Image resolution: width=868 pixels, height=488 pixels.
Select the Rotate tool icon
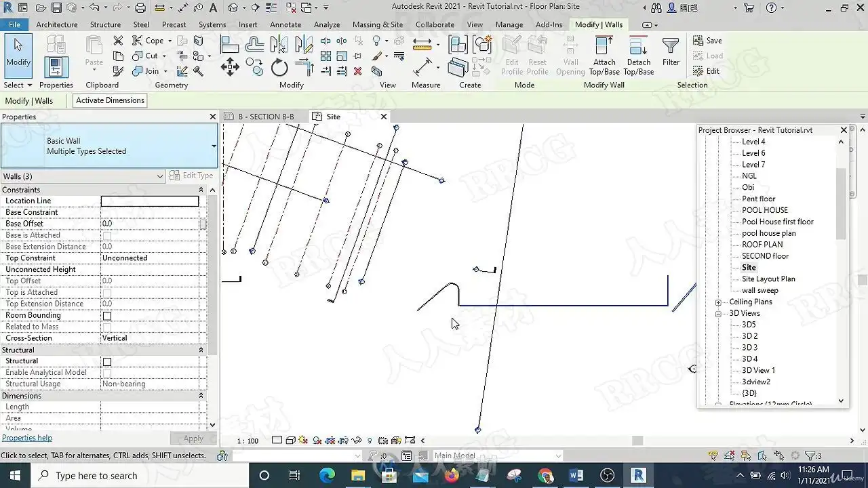[x=279, y=67]
